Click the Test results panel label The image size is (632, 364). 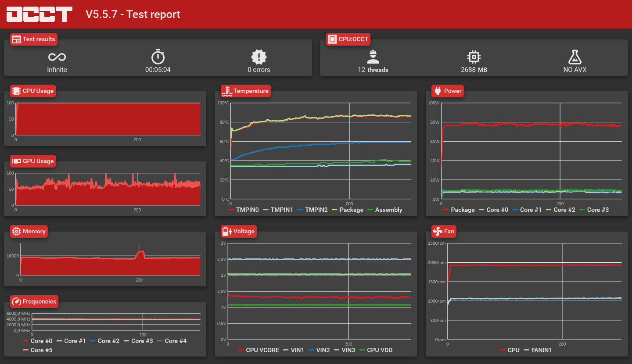pos(34,39)
